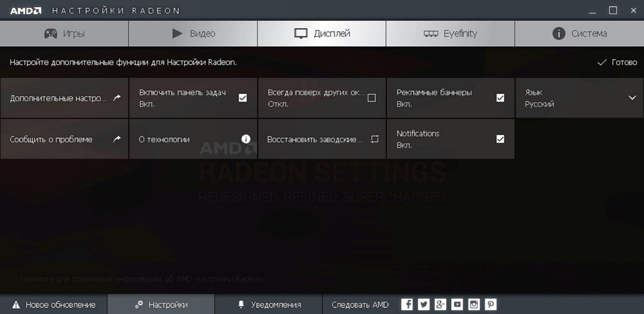This screenshot has width=644, height=314.
Task: Open the YouTube icon link
Action: click(x=457, y=304)
